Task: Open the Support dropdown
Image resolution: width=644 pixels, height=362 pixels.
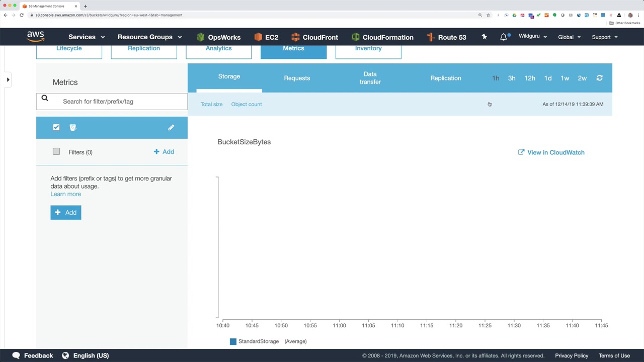Action: (605, 37)
